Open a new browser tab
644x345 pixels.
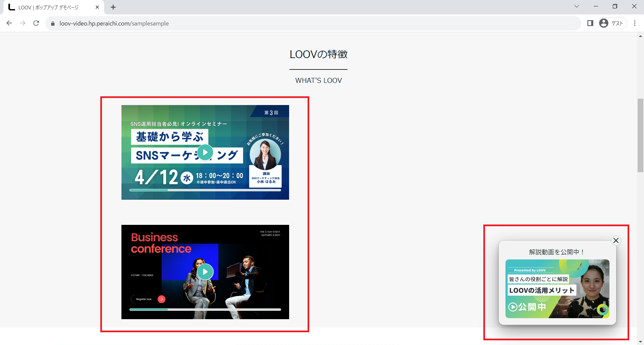[x=113, y=7]
